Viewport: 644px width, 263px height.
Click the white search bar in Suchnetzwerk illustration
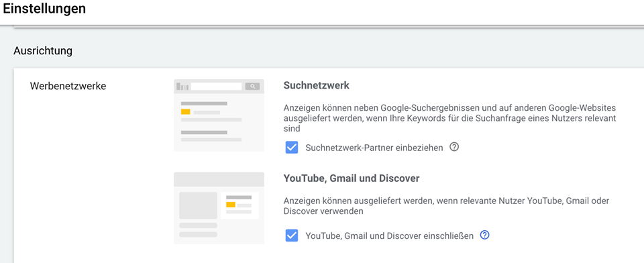(x=217, y=87)
